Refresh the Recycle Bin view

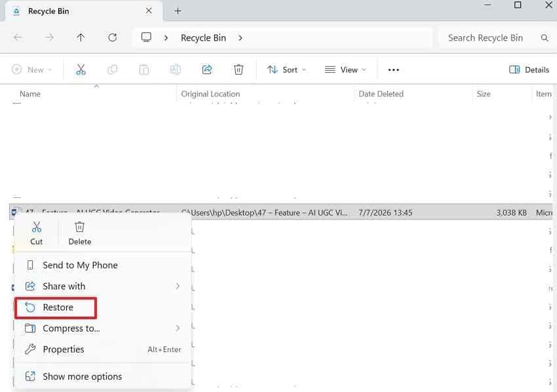[112, 37]
